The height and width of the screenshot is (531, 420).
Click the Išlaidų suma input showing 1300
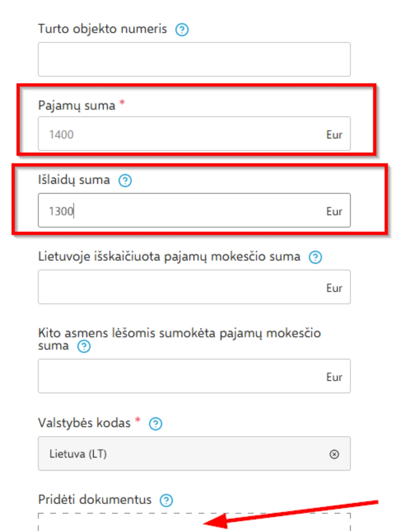[187, 211]
